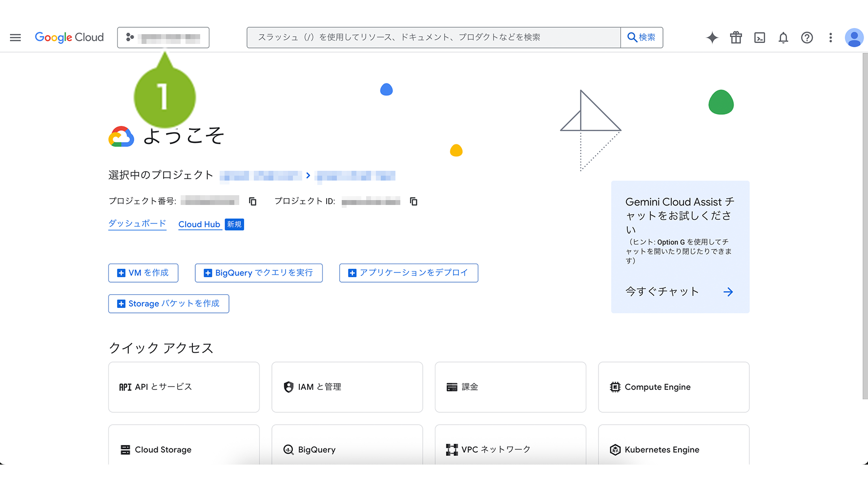868x488 pixels.
Task: Click the VM を作成 button
Action: pyautogui.click(x=143, y=273)
